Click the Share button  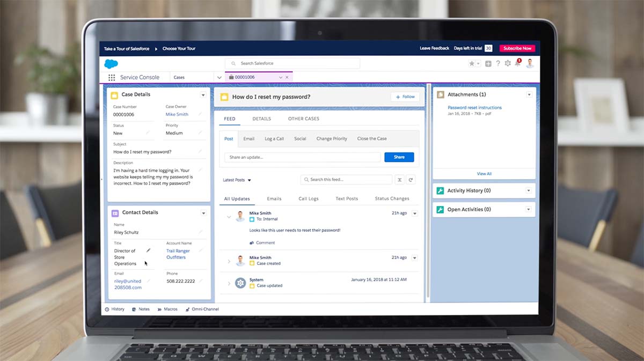point(399,157)
